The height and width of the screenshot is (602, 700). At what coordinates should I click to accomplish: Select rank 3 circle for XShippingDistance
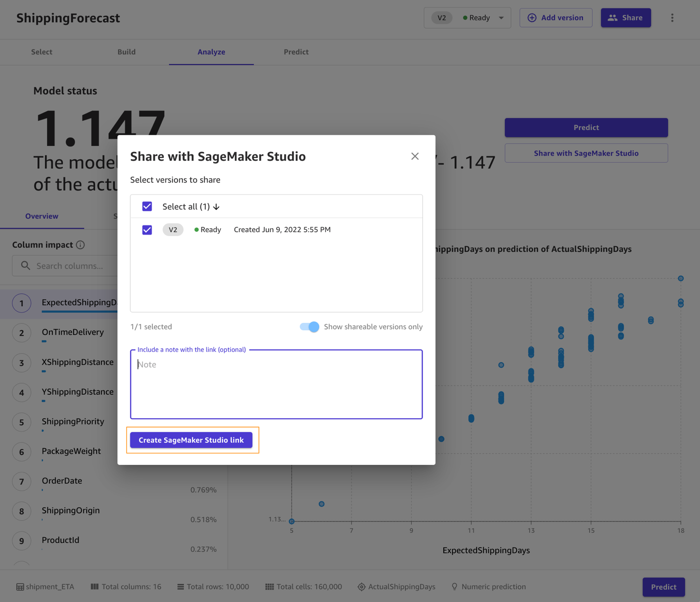coord(22,363)
